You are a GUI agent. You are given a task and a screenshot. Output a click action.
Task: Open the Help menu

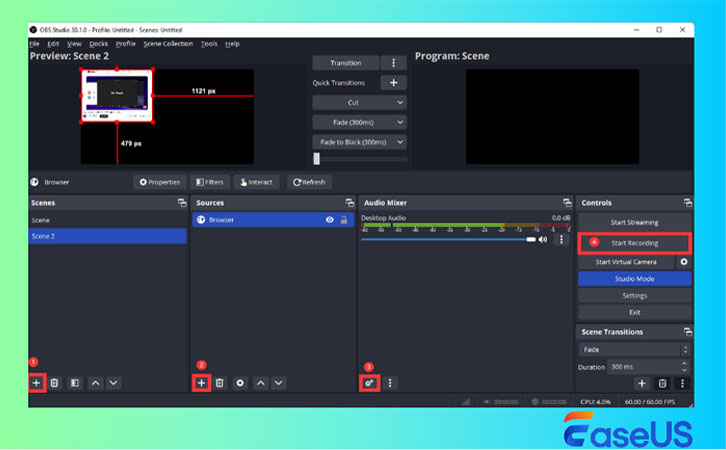pyautogui.click(x=232, y=44)
